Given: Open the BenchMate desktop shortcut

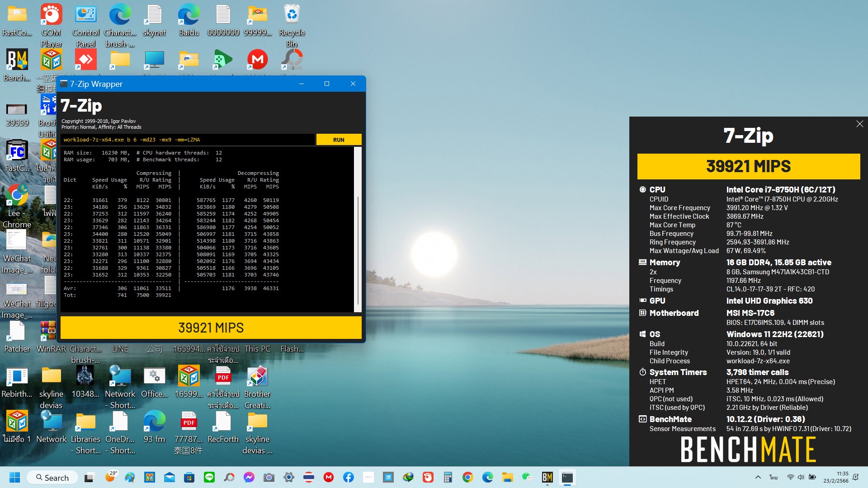Looking at the screenshot, I should (17, 65).
